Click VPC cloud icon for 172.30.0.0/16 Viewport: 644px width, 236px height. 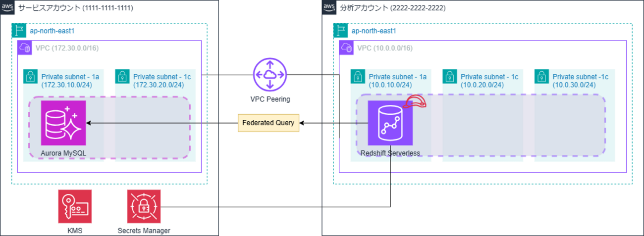24,47
